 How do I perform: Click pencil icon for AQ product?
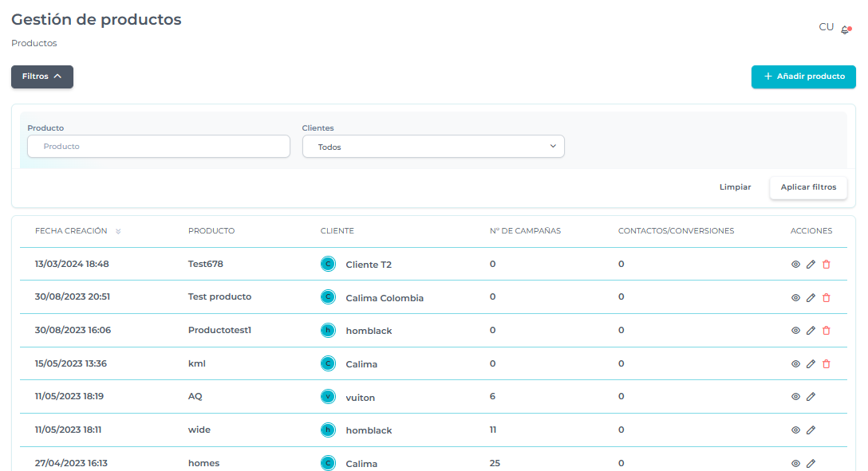pos(811,397)
